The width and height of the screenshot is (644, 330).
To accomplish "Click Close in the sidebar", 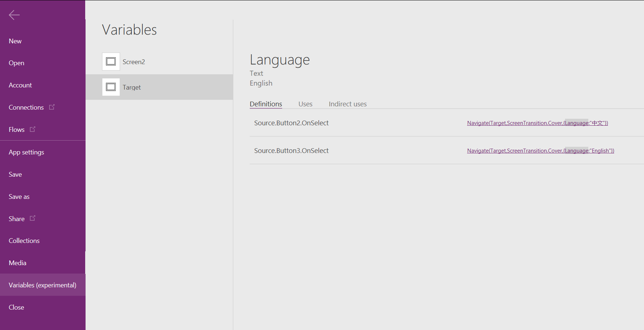I will [x=16, y=307].
